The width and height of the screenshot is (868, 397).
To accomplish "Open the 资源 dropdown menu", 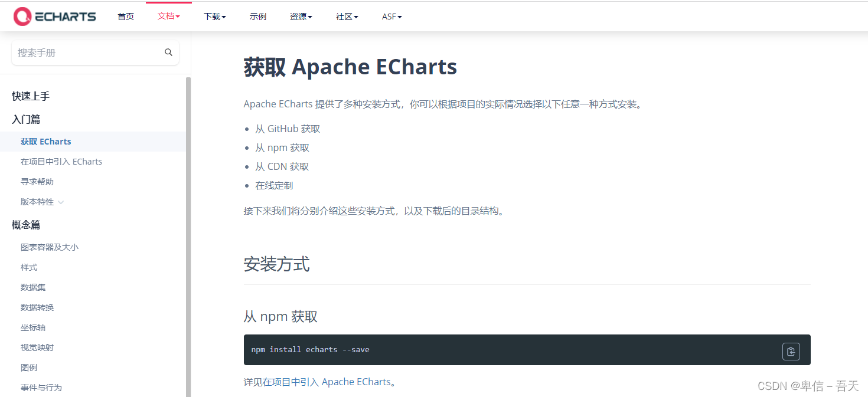I will [x=301, y=17].
